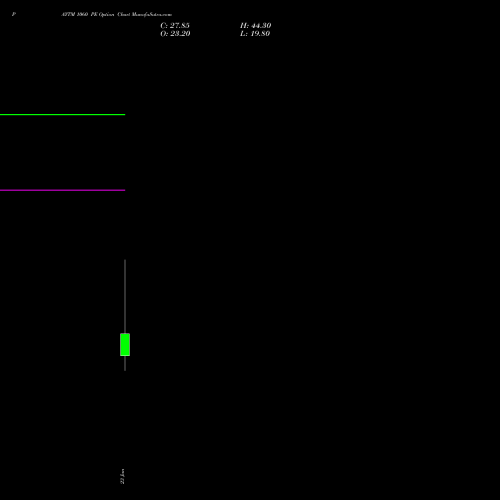Click the chart title text at top
This screenshot has height=500, width=500.
(117, 14)
